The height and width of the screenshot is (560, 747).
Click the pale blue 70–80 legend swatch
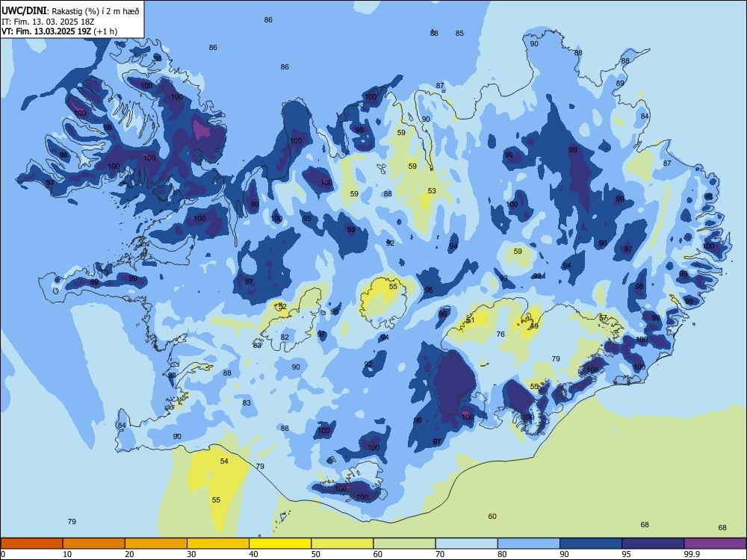tap(466, 544)
